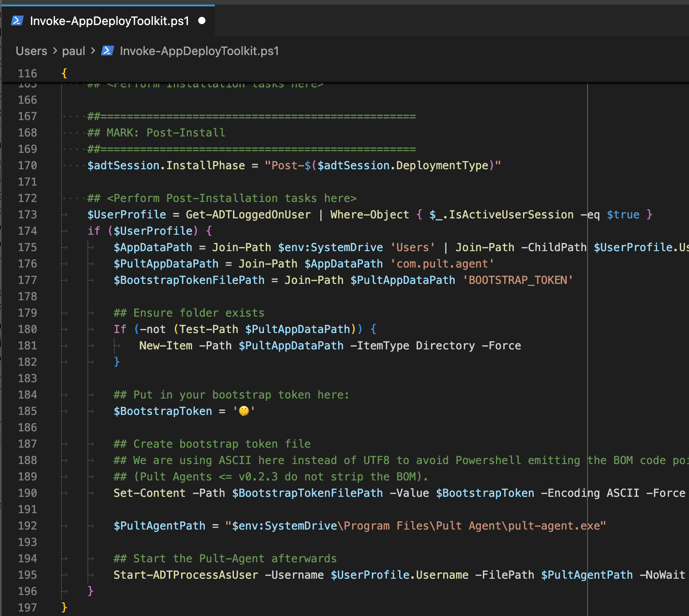Open the Users breadcrumb segment
Viewport: 689px width, 616px height.
coord(31,51)
